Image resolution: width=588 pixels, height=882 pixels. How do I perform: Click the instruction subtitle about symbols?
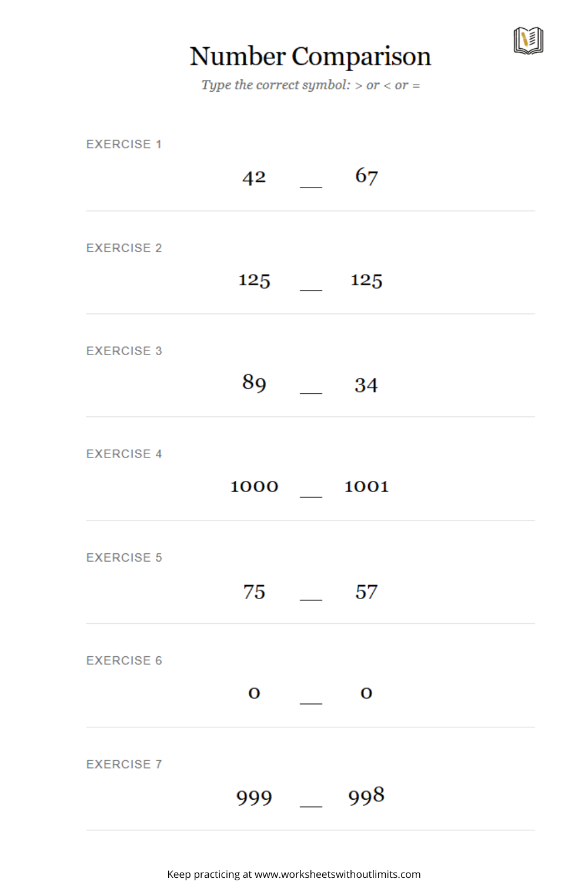(x=310, y=85)
